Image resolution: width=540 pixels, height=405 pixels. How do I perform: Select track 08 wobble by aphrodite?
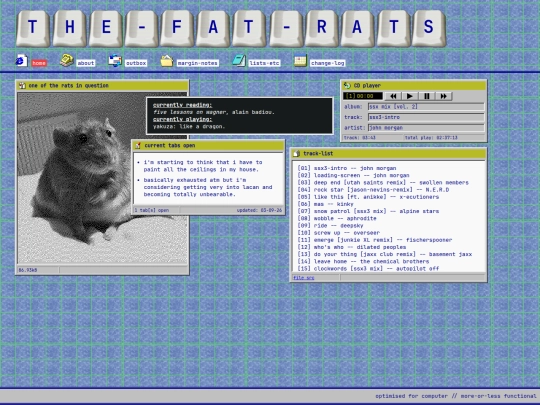click(x=337, y=218)
